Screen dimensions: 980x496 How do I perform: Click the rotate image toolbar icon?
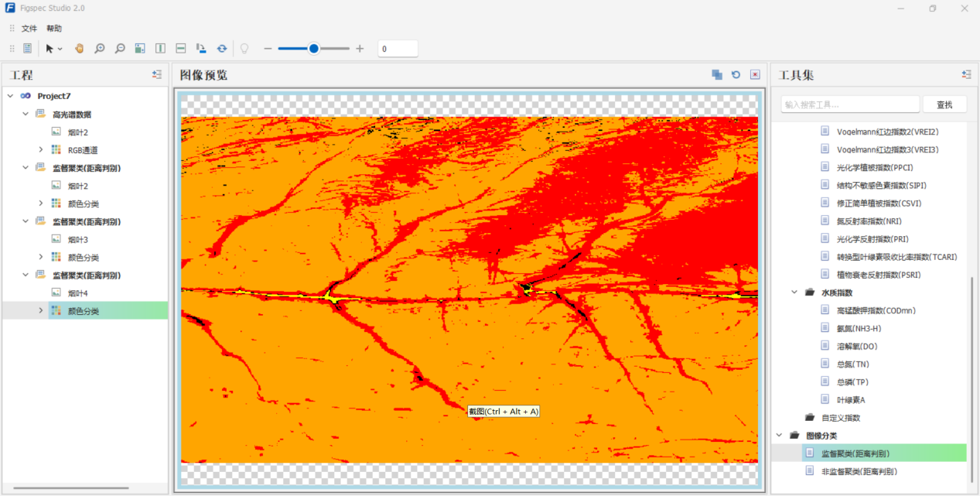[201, 49]
